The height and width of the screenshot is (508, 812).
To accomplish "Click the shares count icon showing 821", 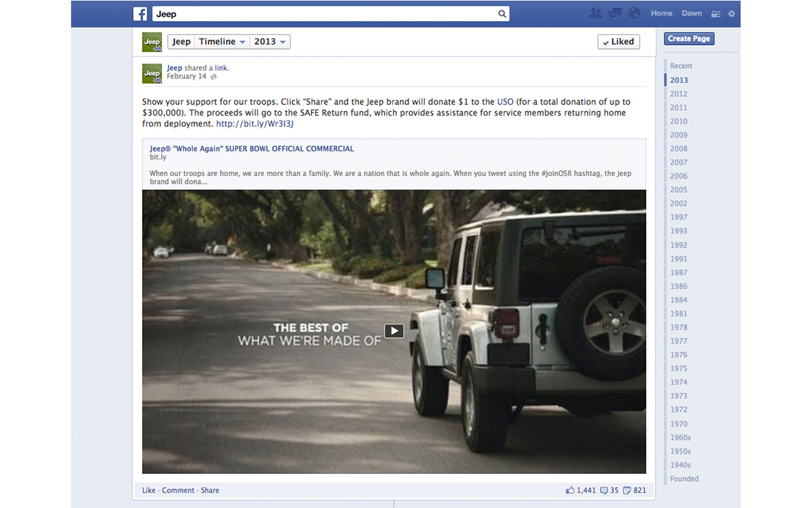I will coord(627,490).
